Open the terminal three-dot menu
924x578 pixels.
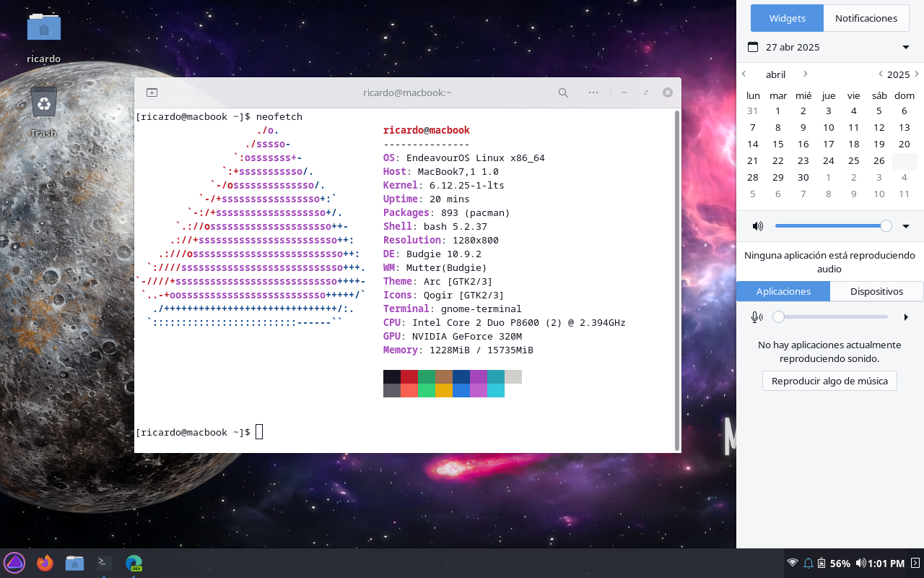tap(593, 92)
